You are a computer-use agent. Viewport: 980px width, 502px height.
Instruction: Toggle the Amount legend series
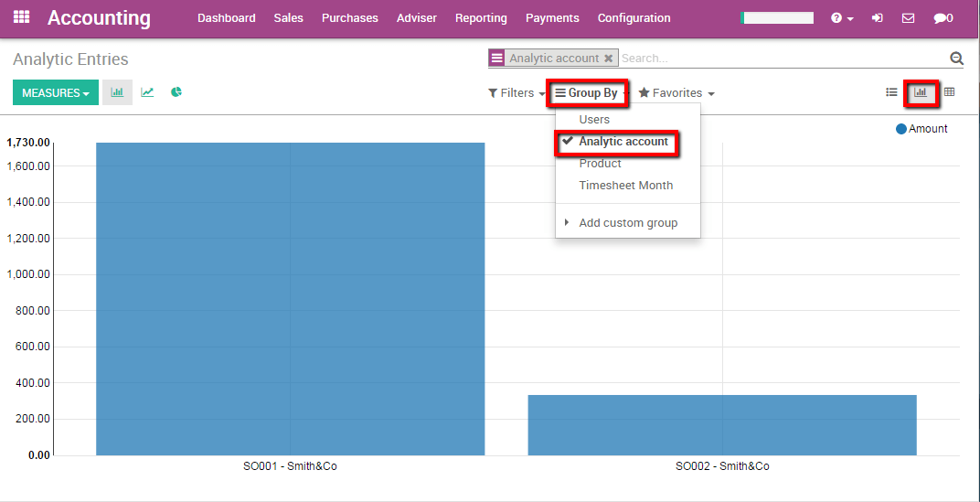pos(921,129)
